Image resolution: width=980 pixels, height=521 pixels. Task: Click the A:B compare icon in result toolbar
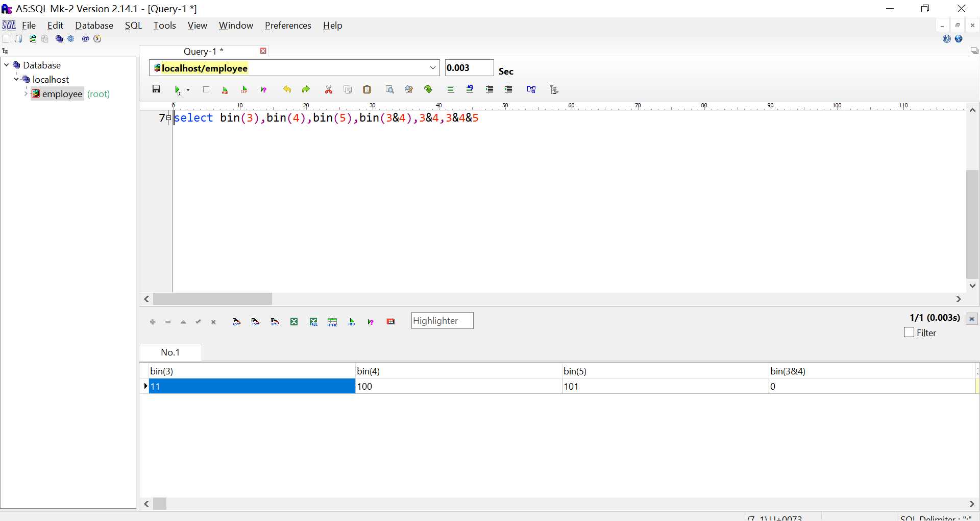(x=352, y=322)
